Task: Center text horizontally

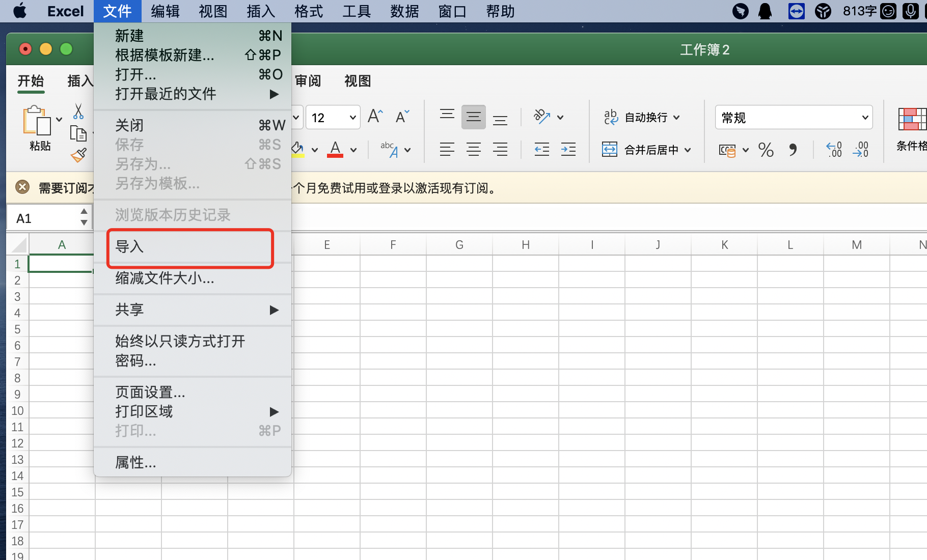Action: [474, 150]
